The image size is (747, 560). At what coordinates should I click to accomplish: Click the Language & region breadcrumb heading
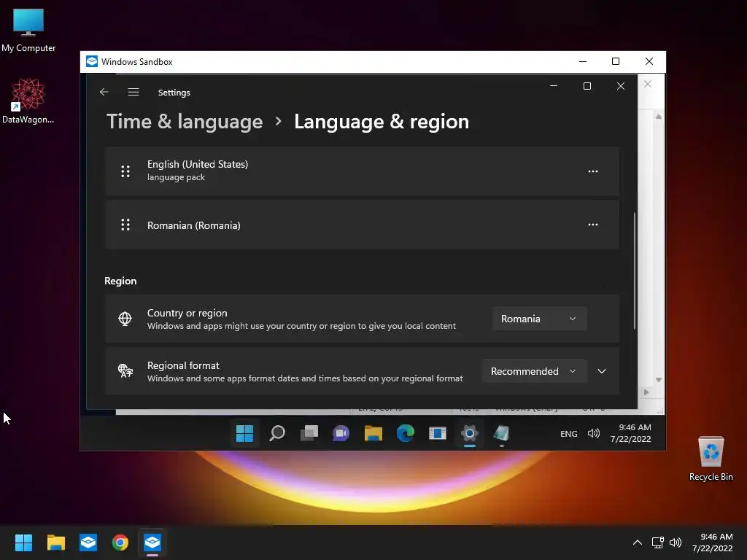pyautogui.click(x=382, y=122)
